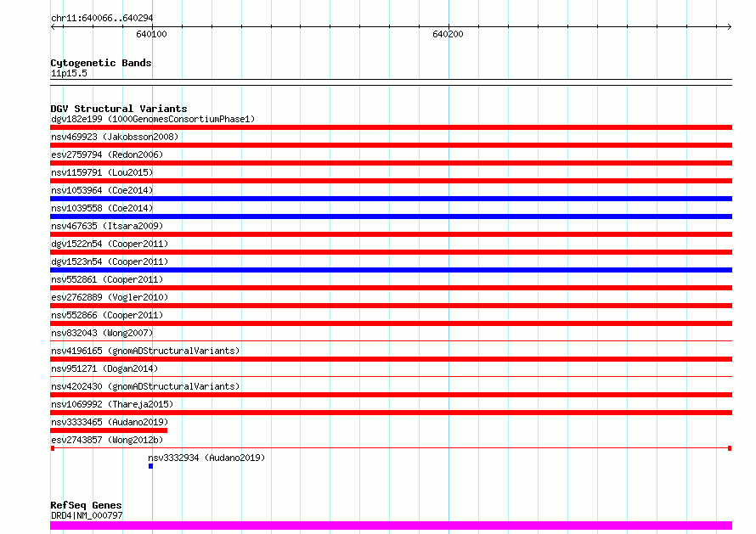Click the 640100 ruler position label
This screenshot has width=756, height=534.
tap(151, 34)
